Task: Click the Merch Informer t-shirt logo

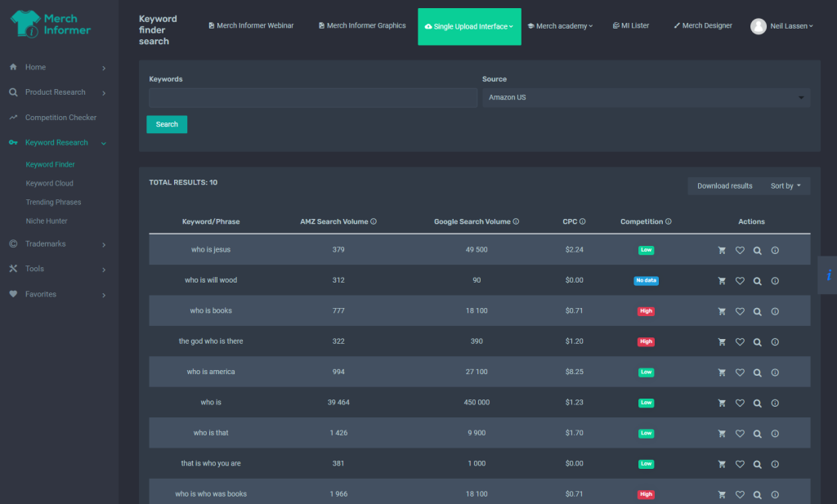Action: click(25, 24)
